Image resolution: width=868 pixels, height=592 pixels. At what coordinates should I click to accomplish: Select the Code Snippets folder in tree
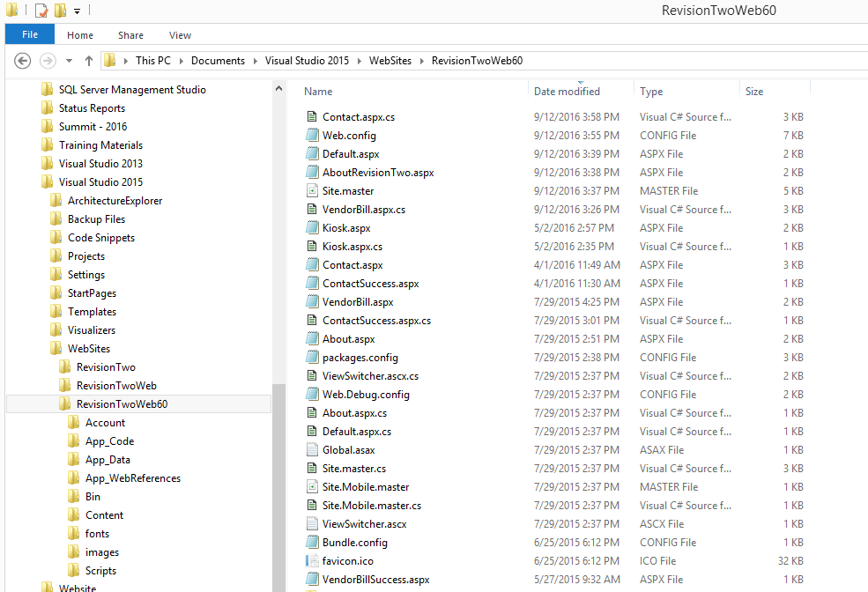[101, 237]
